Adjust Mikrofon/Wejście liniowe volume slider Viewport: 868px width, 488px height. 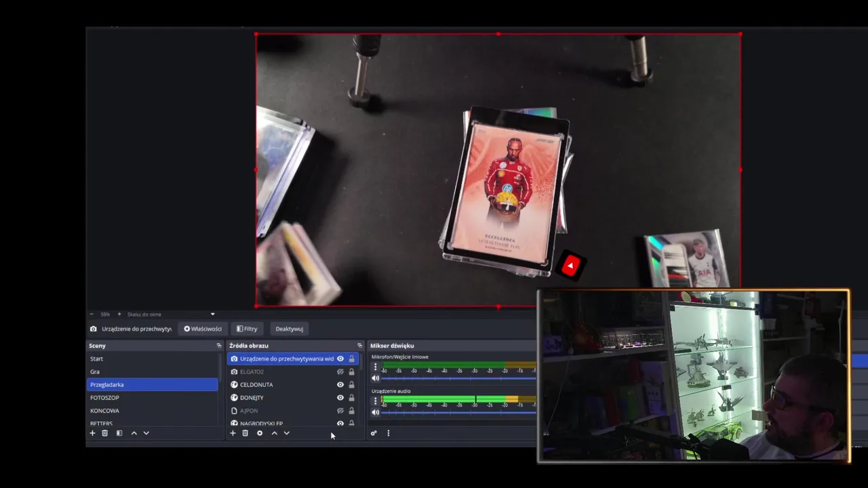click(459, 378)
